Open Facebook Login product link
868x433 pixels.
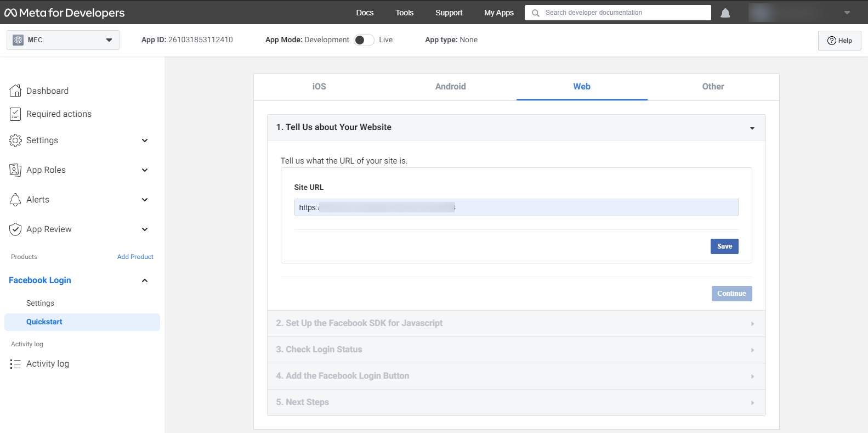tap(40, 280)
